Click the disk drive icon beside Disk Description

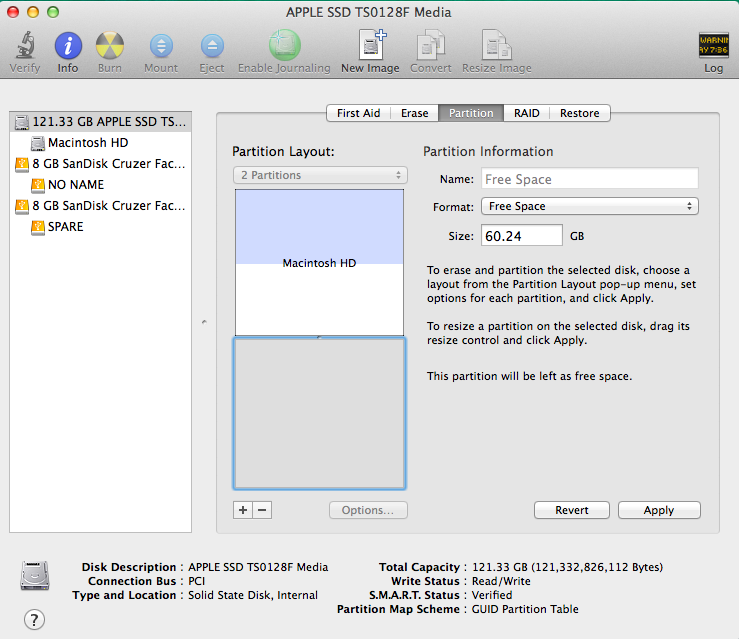[34, 575]
